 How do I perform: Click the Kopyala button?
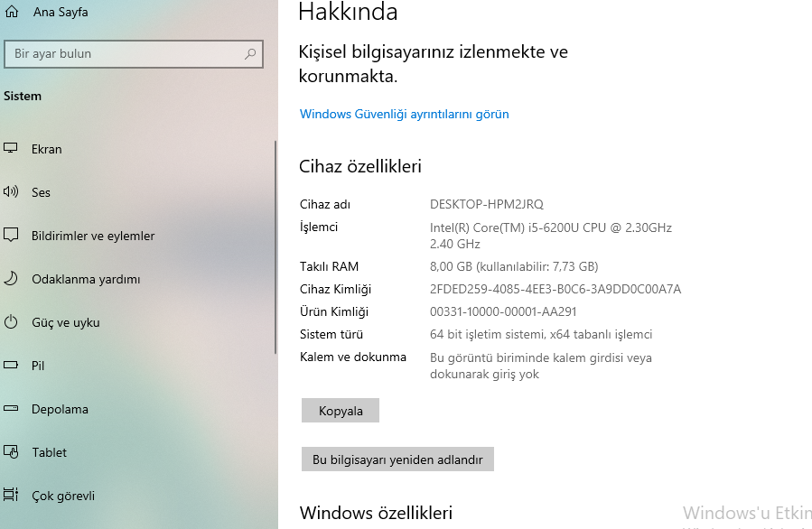340,410
